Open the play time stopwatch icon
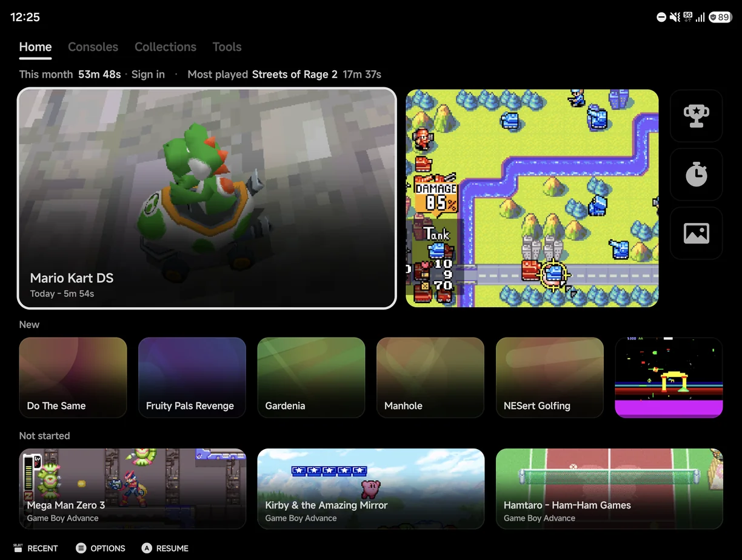742x560 pixels. (696, 175)
